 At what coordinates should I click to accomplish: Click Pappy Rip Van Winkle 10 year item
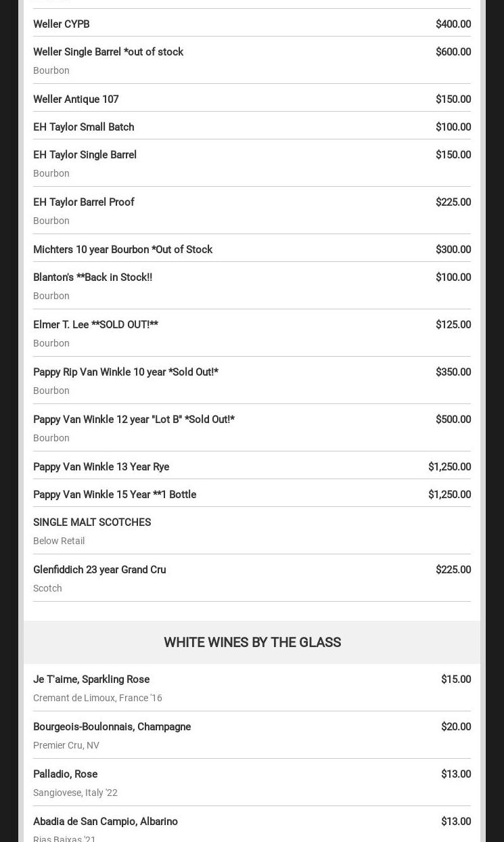[x=126, y=372]
